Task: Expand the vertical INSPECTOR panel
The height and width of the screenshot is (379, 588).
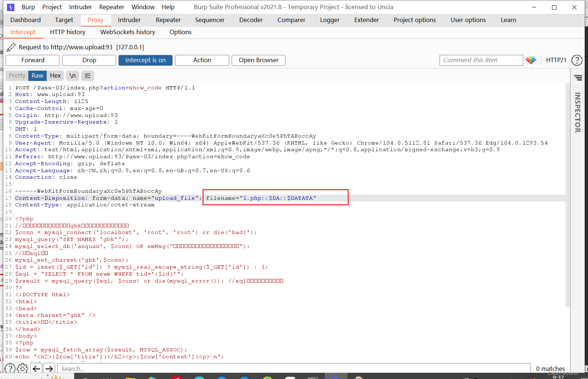Action: (x=578, y=112)
